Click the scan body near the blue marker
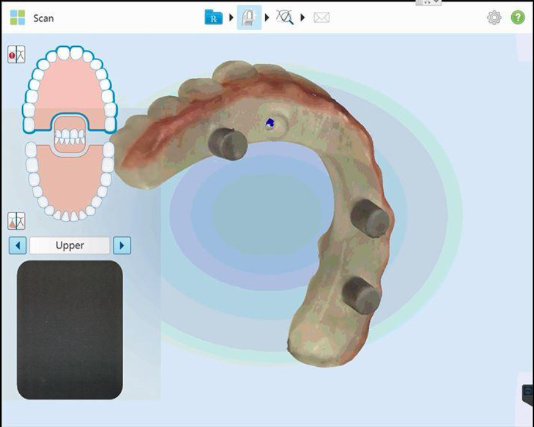 228,144
